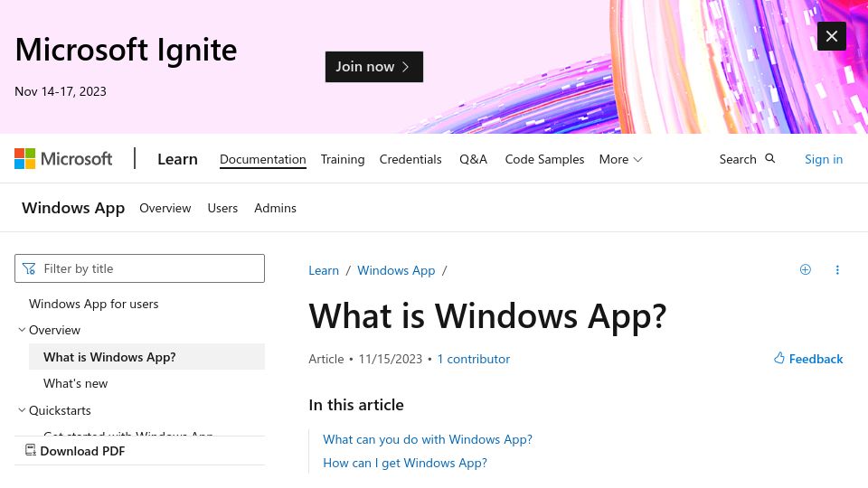Expand the More dropdown menu
This screenshot has width=868, height=488.
pos(620,159)
